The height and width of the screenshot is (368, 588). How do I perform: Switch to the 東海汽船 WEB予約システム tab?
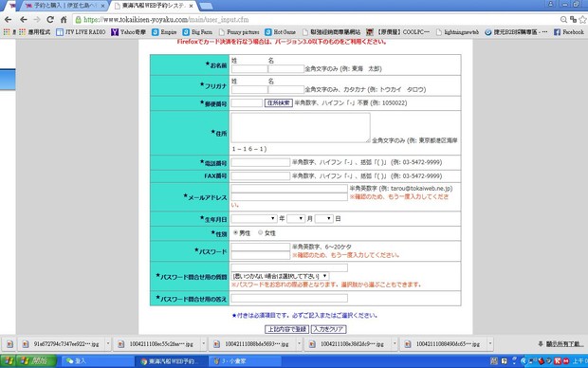tap(154, 6)
